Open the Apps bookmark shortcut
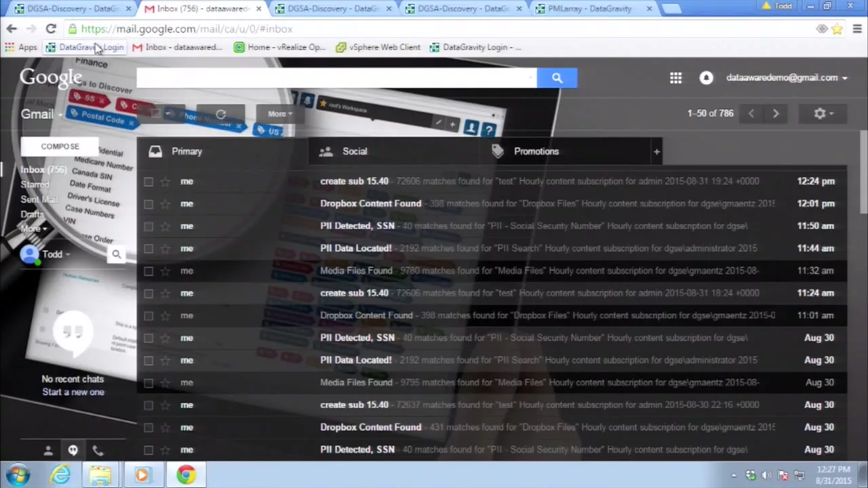 (x=20, y=47)
